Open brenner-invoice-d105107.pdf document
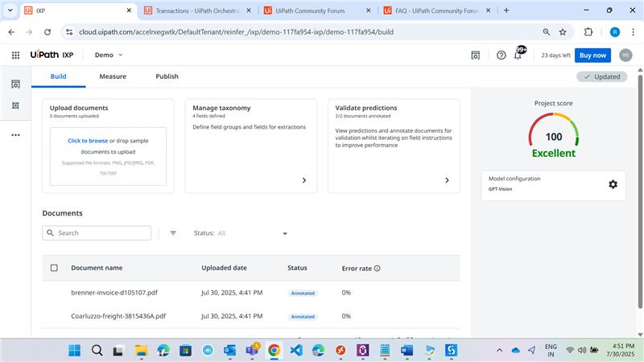Image resolution: width=644 pixels, height=362 pixels. (x=114, y=293)
